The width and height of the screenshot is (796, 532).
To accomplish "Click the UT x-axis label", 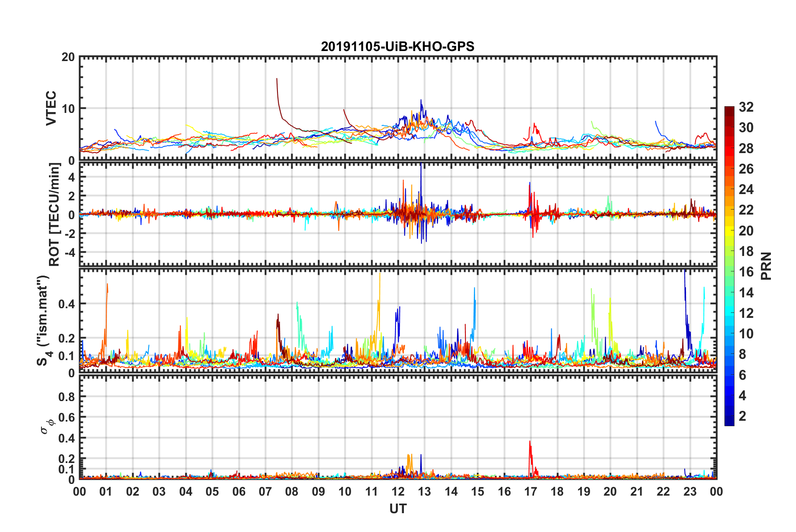I will pos(398,509).
